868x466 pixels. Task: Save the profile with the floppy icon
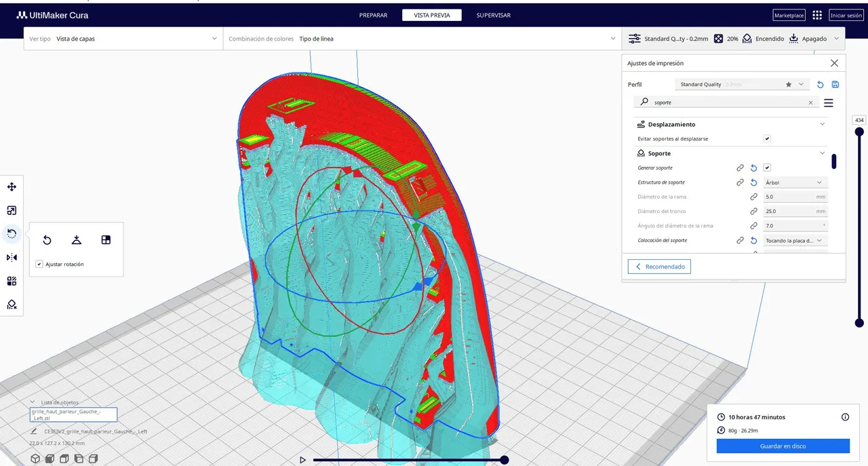pyautogui.click(x=835, y=84)
